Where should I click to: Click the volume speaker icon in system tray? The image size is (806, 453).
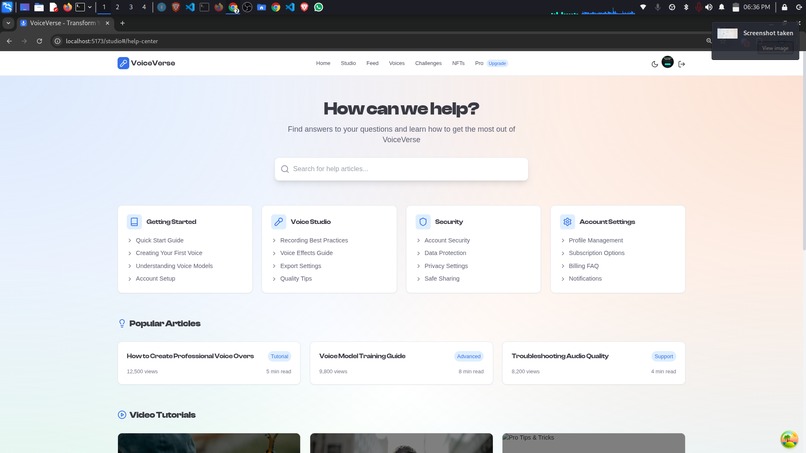[709, 7]
